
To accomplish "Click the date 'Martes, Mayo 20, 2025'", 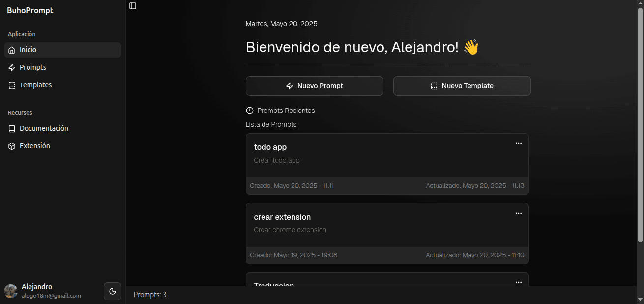I will pos(282,24).
